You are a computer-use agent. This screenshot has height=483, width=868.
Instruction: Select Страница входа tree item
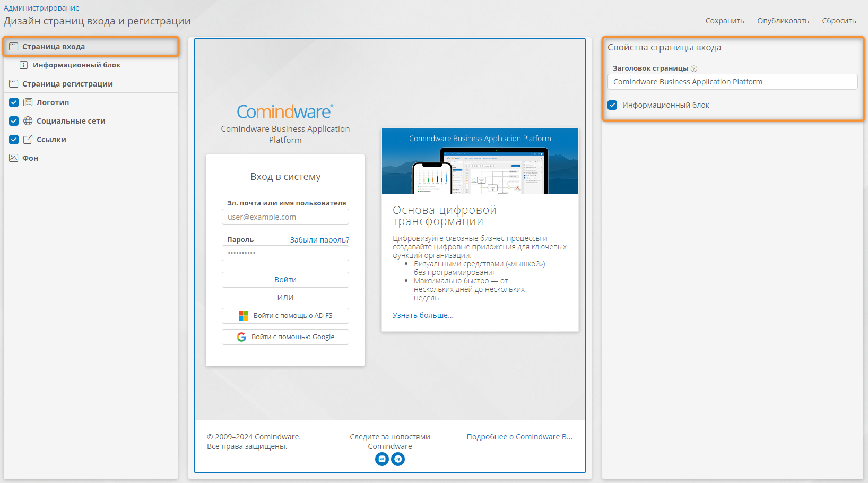pos(91,47)
